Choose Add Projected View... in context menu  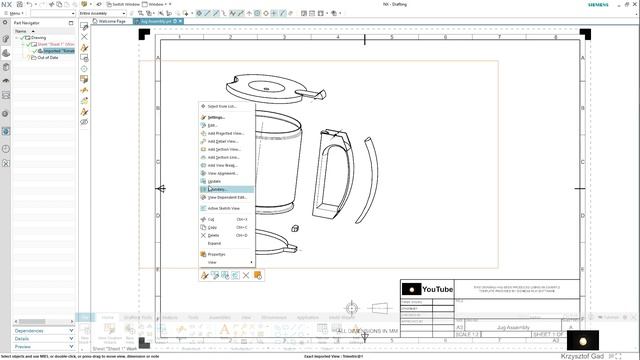tap(227, 133)
